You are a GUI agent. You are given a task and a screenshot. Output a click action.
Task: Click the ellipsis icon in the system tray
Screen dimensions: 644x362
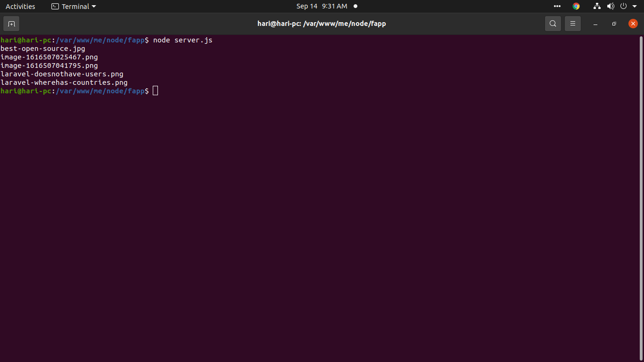[x=557, y=6]
